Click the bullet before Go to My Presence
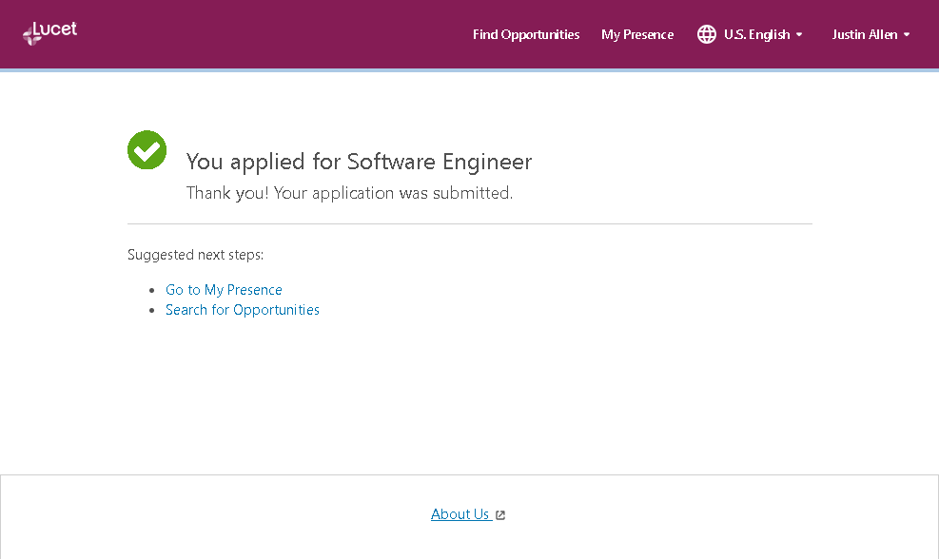Screen dimensions: 939x560 point(152,291)
